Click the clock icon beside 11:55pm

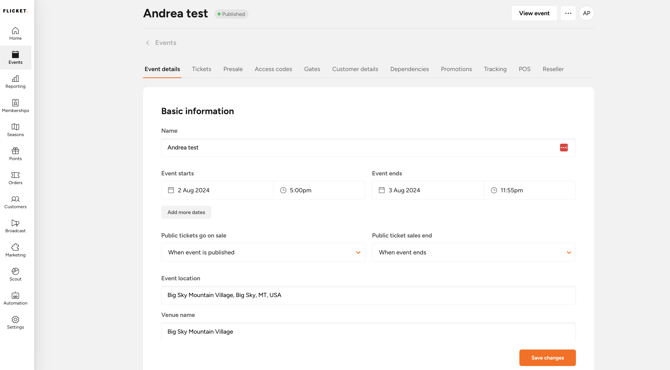point(494,190)
